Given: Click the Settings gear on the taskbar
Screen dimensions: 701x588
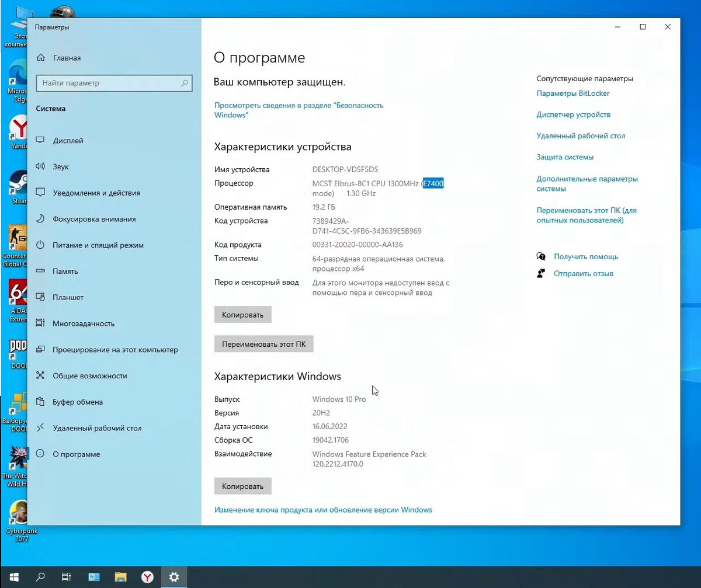Looking at the screenshot, I should point(174,577).
